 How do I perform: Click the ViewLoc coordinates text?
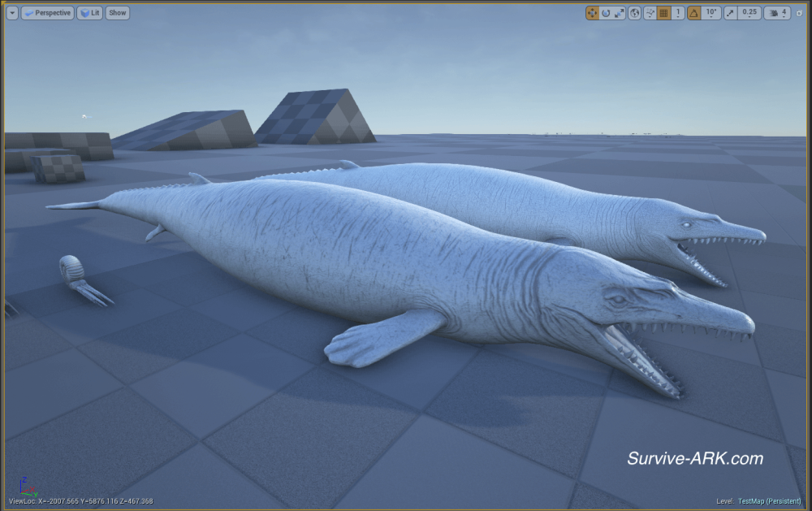80,501
